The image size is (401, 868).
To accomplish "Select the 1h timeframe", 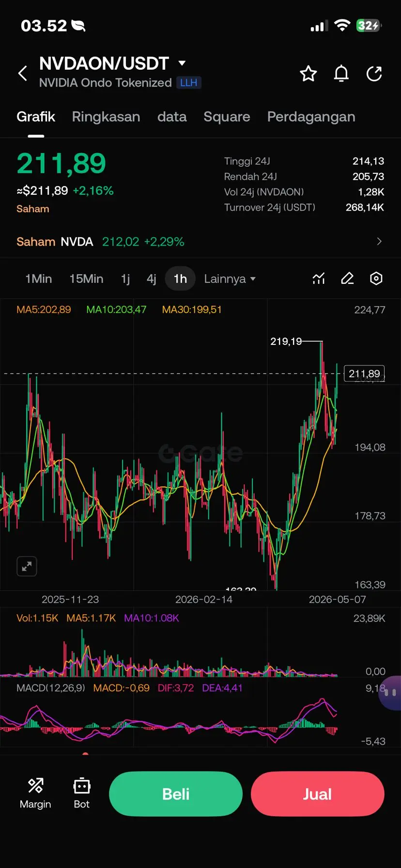I will (x=180, y=279).
